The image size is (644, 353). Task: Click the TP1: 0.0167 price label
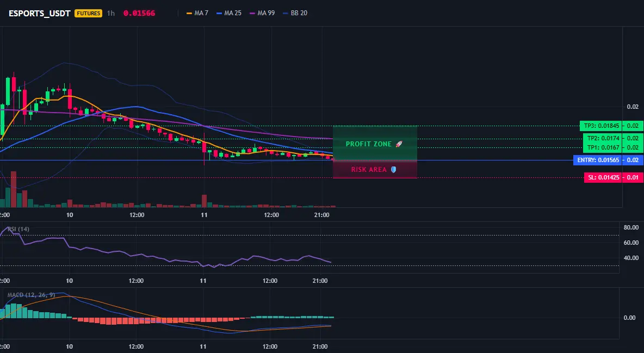click(x=602, y=147)
